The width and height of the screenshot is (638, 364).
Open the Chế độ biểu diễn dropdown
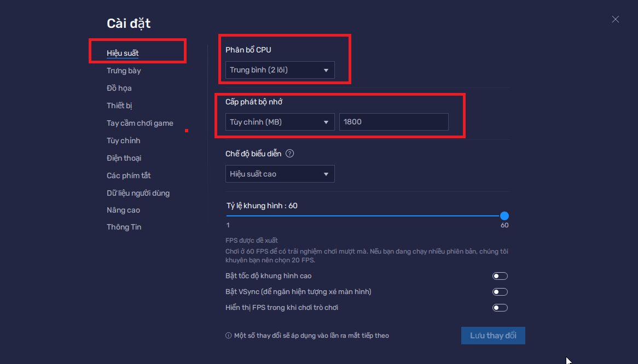(x=280, y=174)
